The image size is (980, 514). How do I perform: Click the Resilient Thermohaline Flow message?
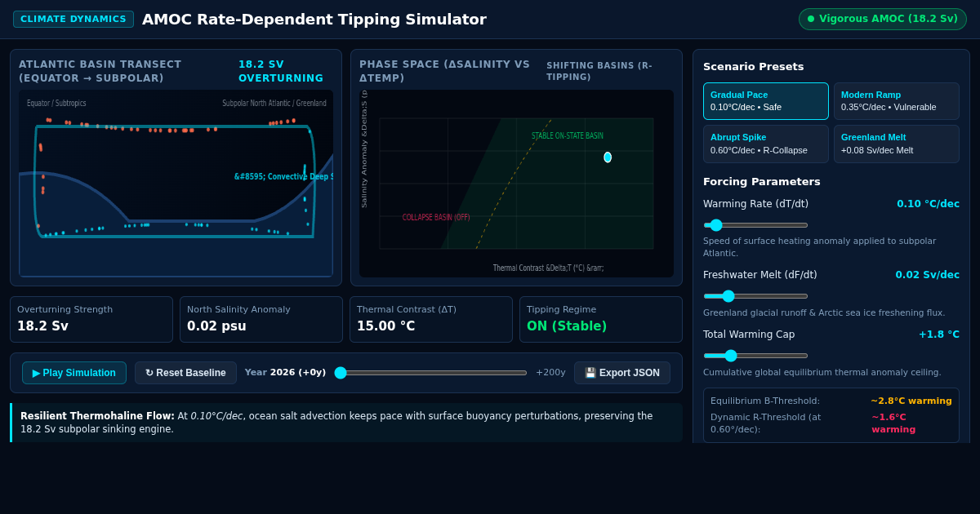point(347,423)
